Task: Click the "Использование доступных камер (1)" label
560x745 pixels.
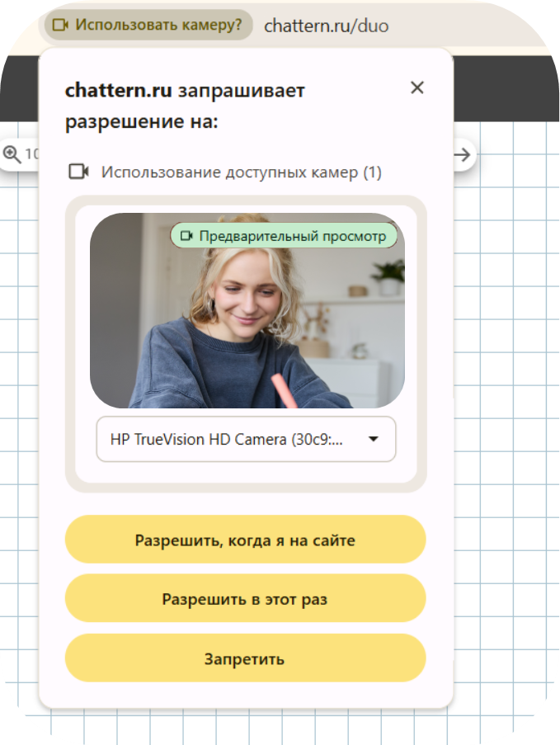Action: tap(242, 172)
